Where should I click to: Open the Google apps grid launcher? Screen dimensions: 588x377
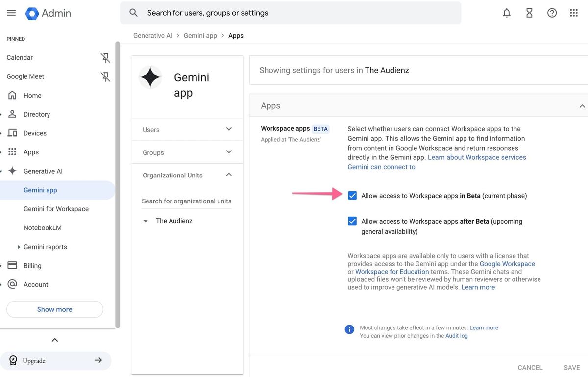pyautogui.click(x=574, y=12)
